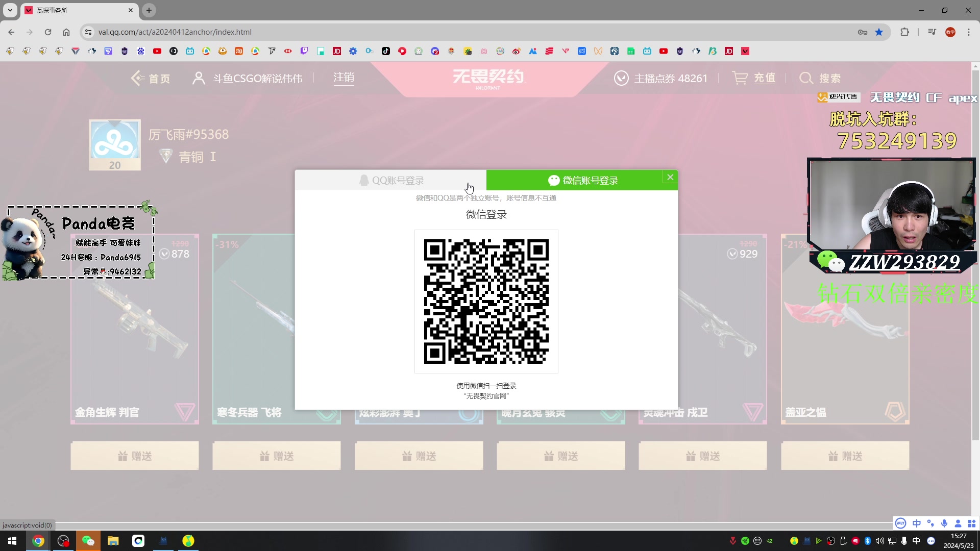Switch to the 微信账号登录 tab

point(582,180)
